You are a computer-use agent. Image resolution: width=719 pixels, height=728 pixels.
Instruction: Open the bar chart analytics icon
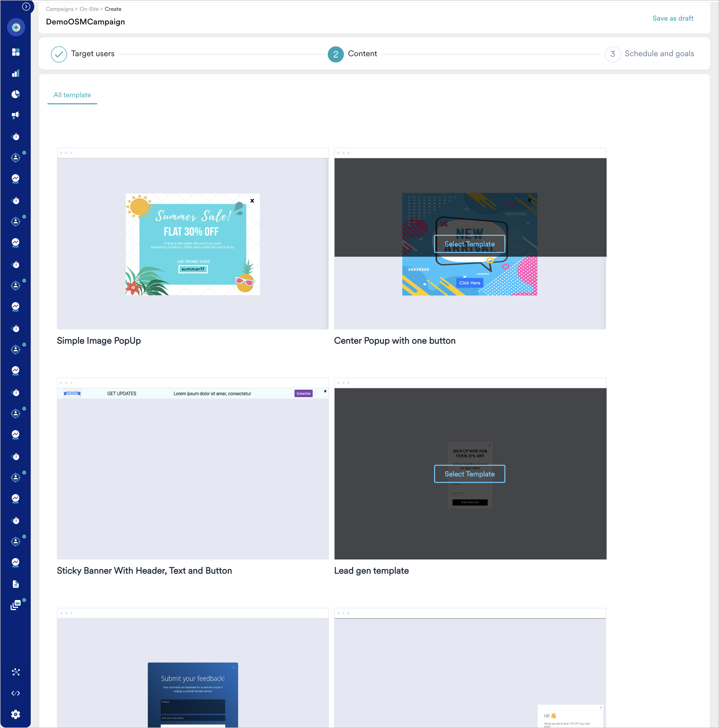pyautogui.click(x=16, y=74)
